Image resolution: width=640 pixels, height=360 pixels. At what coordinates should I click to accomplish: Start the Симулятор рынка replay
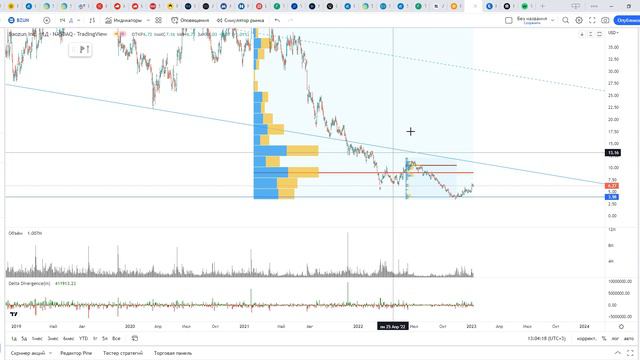pyautogui.click(x=240, y=20)
